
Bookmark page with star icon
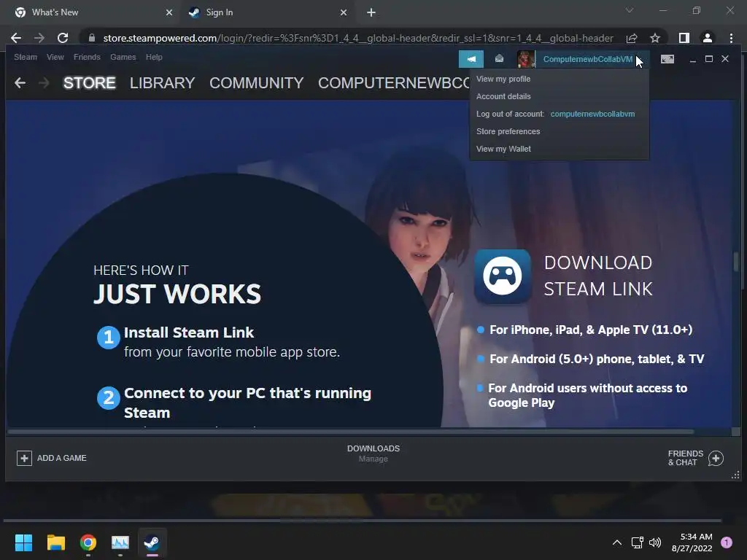(x=655, y=38)
